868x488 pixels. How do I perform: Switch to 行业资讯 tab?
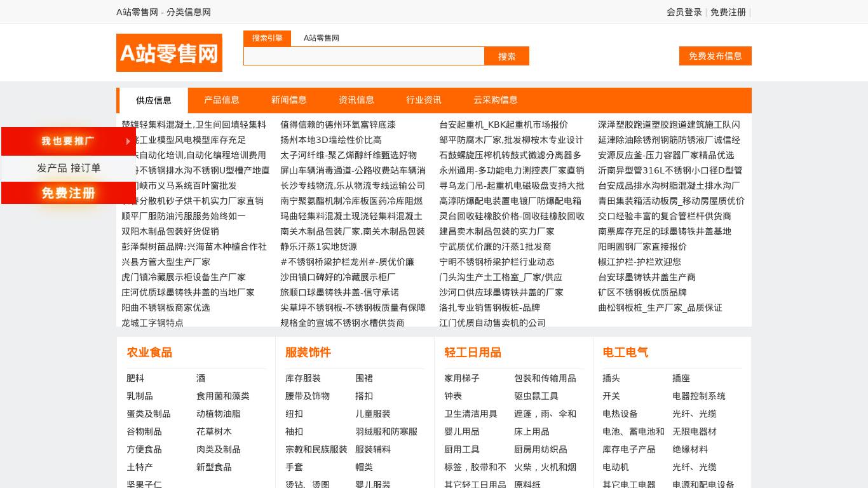[424, 100]
